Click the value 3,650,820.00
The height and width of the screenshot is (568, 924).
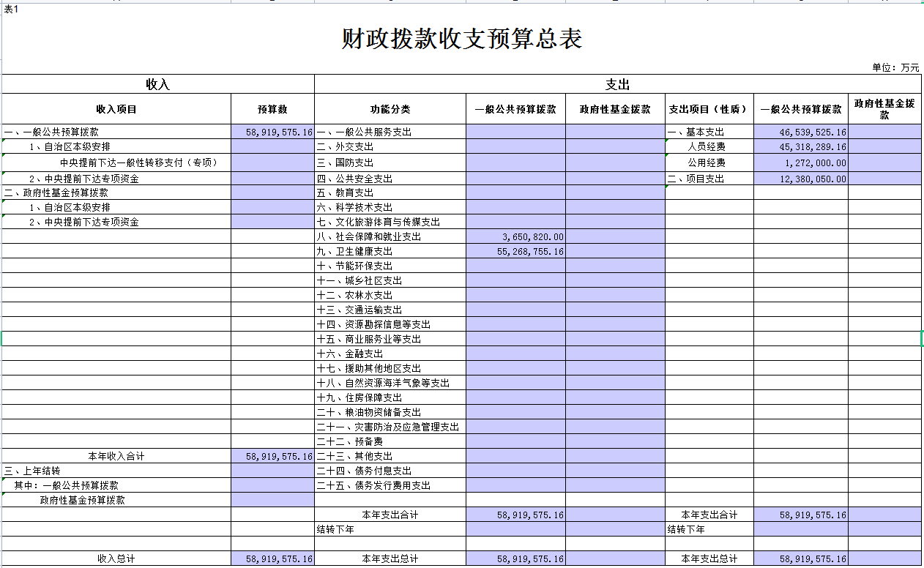pos(533,236)
